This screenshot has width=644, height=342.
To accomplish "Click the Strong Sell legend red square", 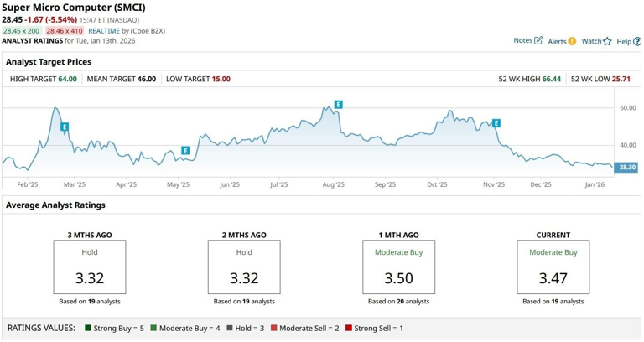I will [x=349, y=328].
